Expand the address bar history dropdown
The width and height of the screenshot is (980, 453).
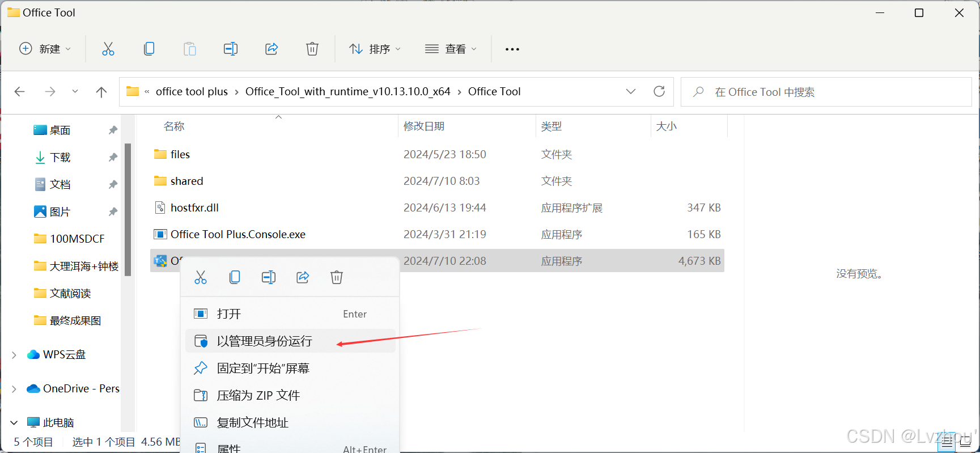click(630, 92)
